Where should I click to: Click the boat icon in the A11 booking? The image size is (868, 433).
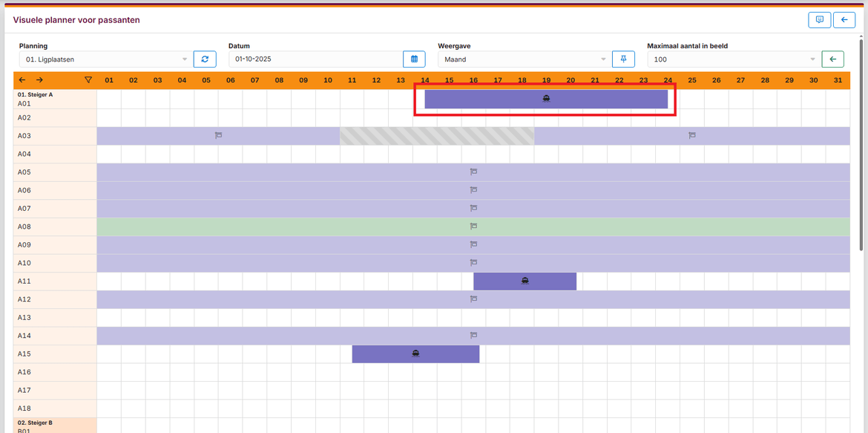click(x=525, y=281)
